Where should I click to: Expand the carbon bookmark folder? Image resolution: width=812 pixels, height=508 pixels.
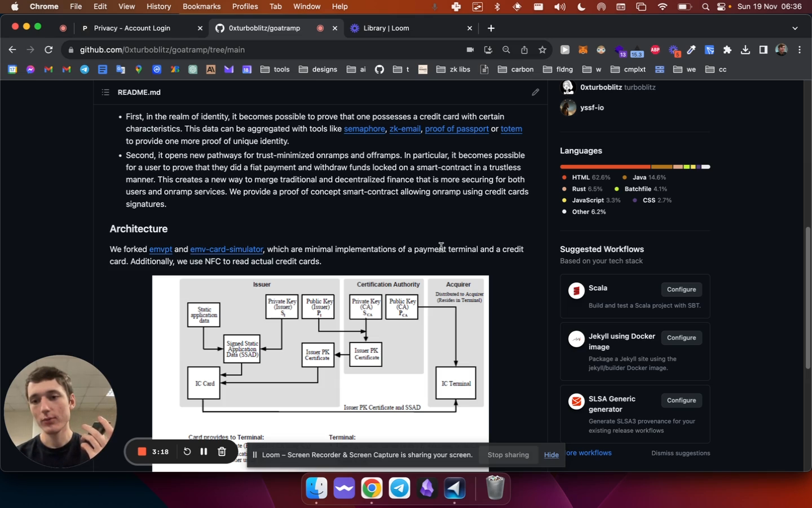516,69
